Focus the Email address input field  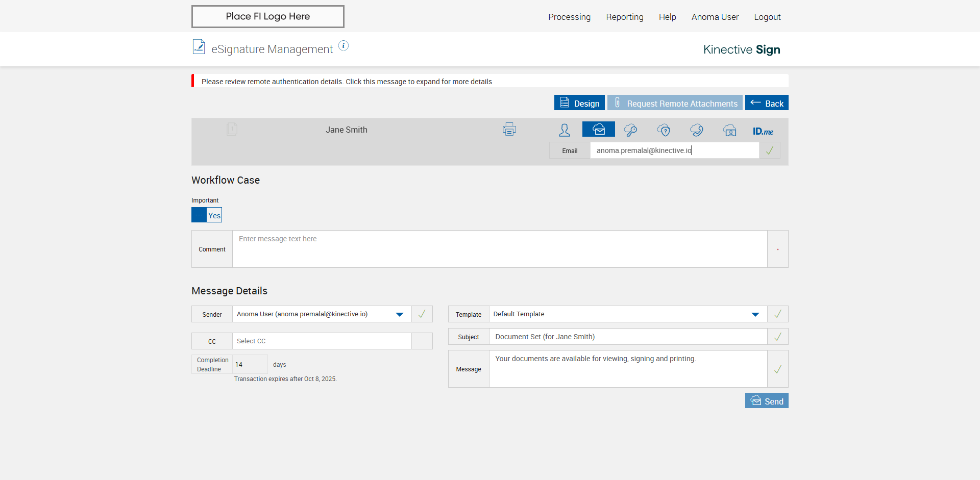click(675, 150)
